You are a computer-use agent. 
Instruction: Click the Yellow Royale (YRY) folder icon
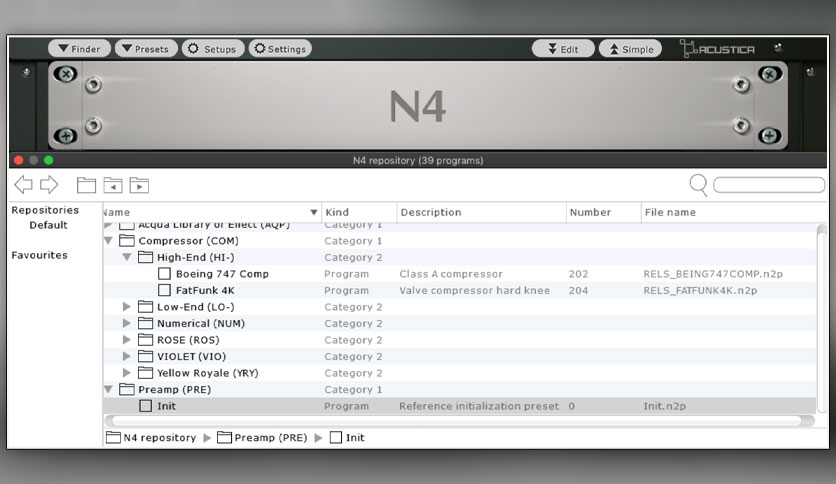145,373
